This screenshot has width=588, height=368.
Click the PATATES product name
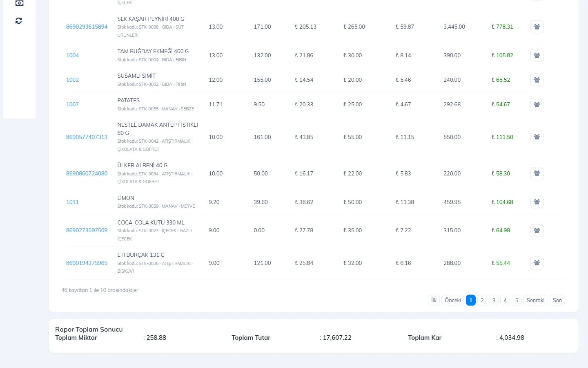(x=128, y=100)
